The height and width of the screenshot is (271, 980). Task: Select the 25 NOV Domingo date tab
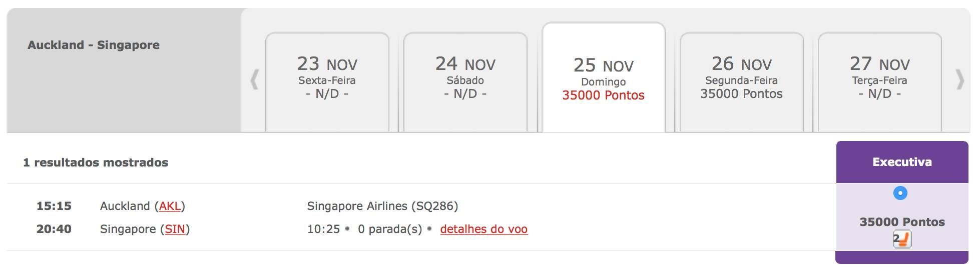click(x=604, y=78)
